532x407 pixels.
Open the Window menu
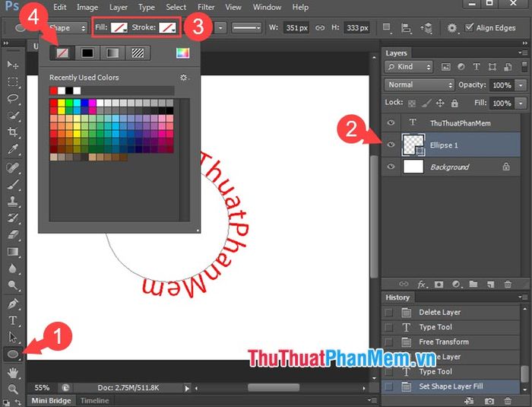pos(267,7)
